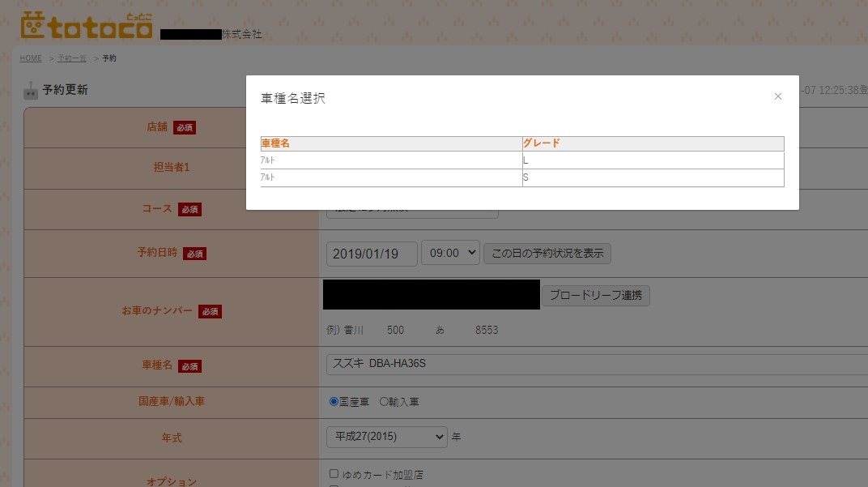Screen dimensions: 868x487
Task: Open 予約一覧 breadcrumb link
Action: click(x=72, y=58)
